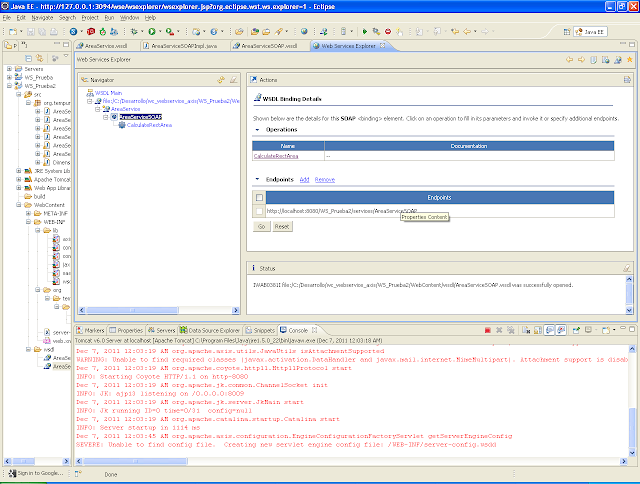Click Refresh icon in Navigator pane
640x484 pixels.
pyautogui.click(x=221, y=80)
